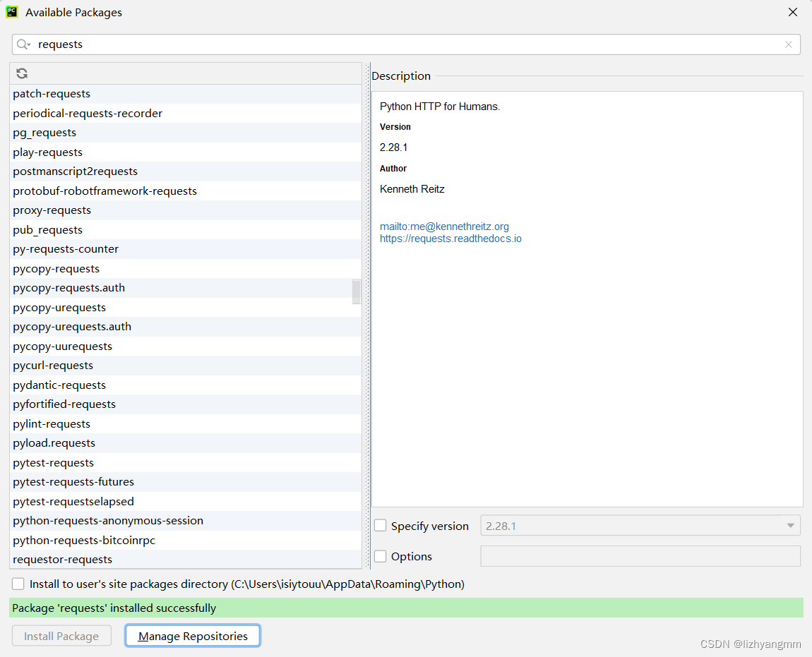Select pylint-requests package

186,424
